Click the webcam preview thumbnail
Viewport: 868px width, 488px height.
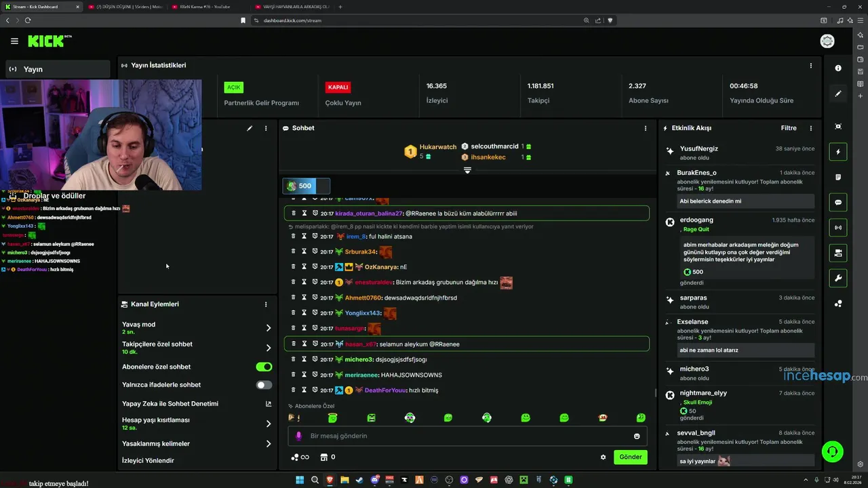100,135
